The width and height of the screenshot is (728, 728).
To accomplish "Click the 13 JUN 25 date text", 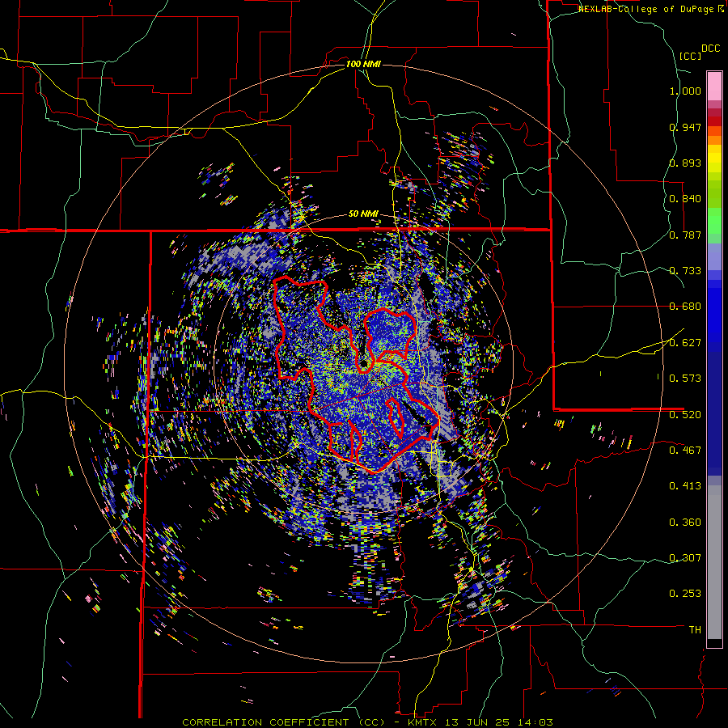I will point(477,722).
